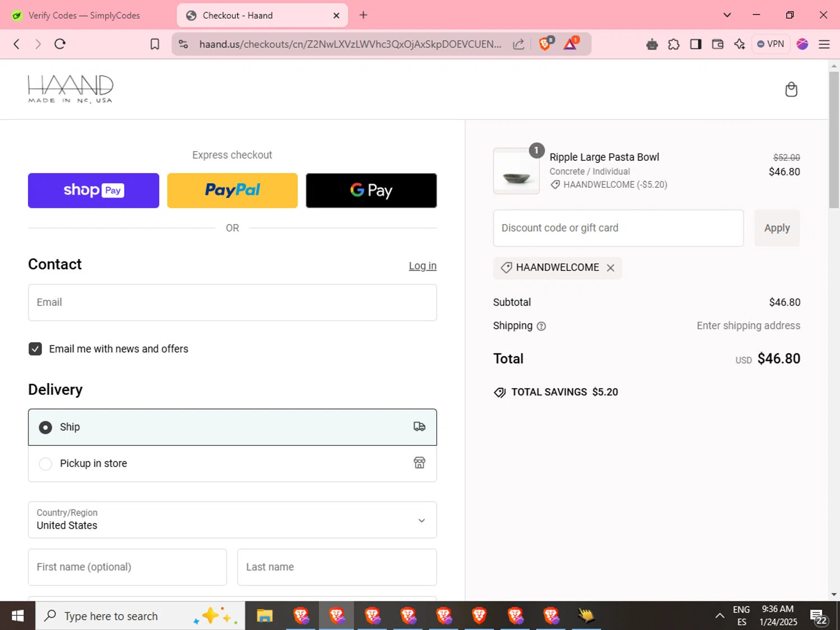
Task: Open File Explorer from the taskbar
Action: pos(264,616)
